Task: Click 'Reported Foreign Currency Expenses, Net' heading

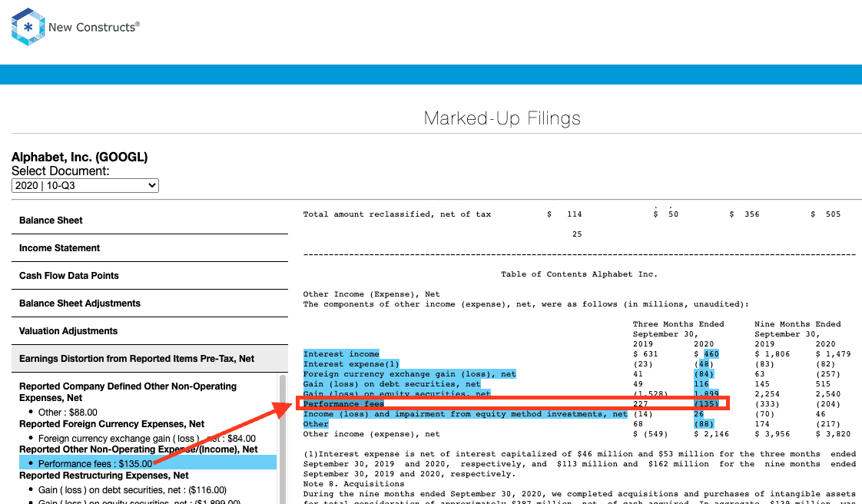Action: click(111, 424)
